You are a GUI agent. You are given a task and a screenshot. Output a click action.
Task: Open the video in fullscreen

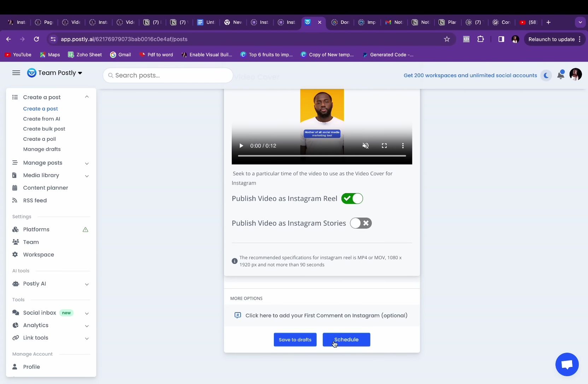(x=384, y=146)
